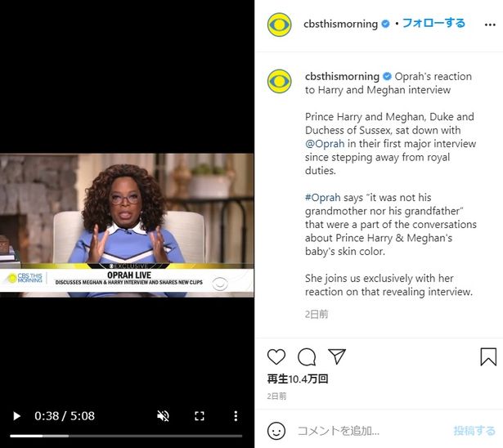Screen dimensions: 503x448
Task: Open post options three-dot menu
Action: [490, 25]
